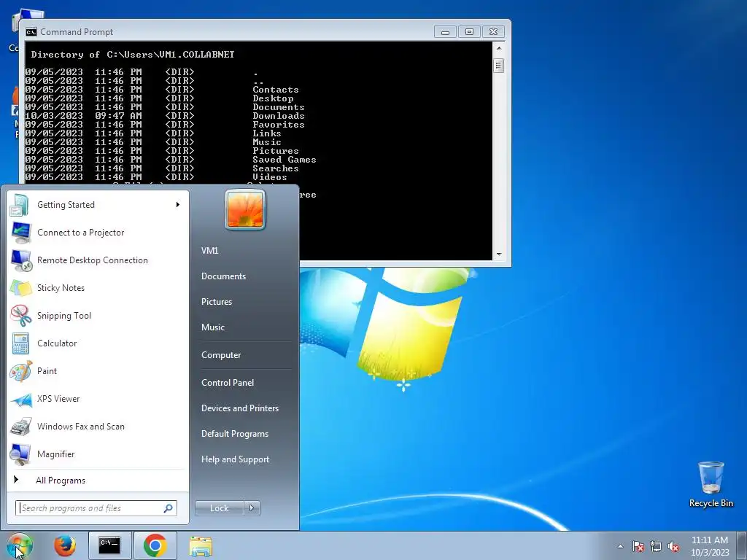Viewport: 747px width, 560px height.
Task: Open Pictures library
Action: pos(216,301)
